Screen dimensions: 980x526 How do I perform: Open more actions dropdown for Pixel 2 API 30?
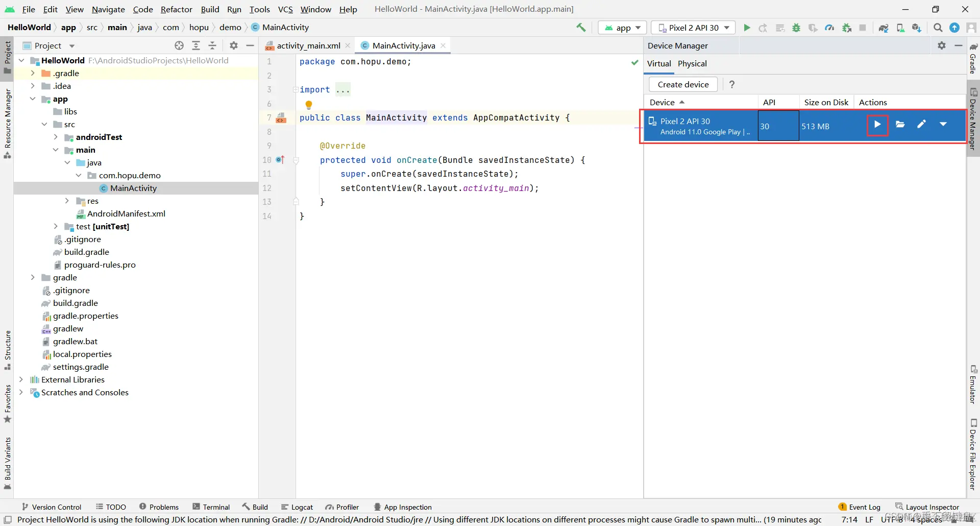(x=943, y=124)
